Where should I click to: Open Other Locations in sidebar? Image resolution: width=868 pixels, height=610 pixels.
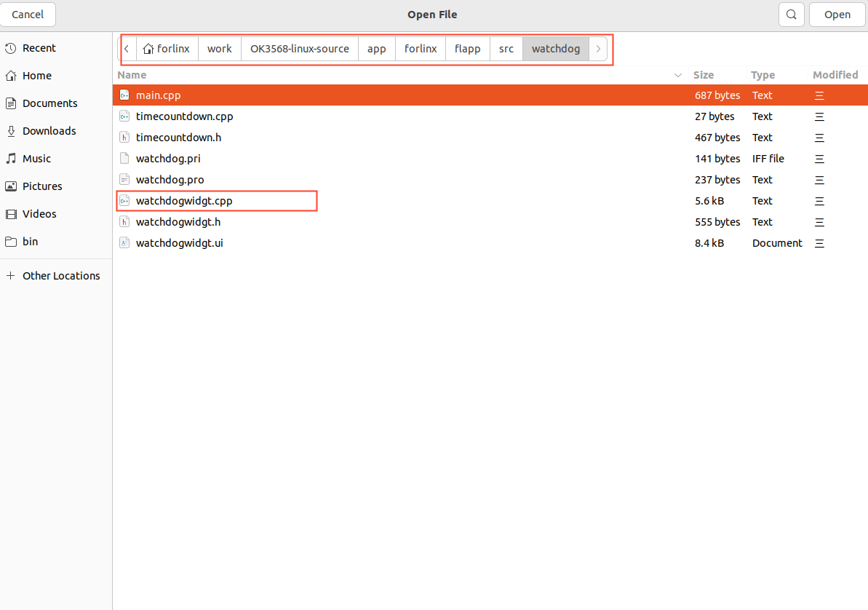pyautogui.click(x=61, y=276)
